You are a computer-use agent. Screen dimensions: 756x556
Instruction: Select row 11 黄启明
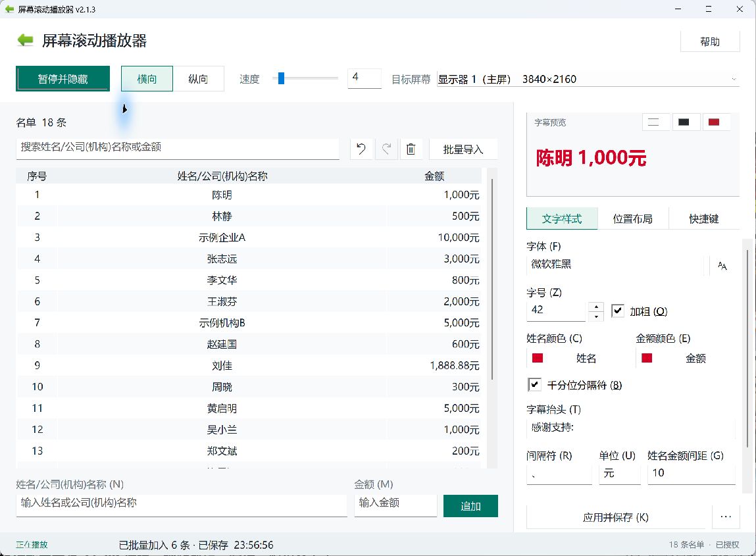point(249,409)
